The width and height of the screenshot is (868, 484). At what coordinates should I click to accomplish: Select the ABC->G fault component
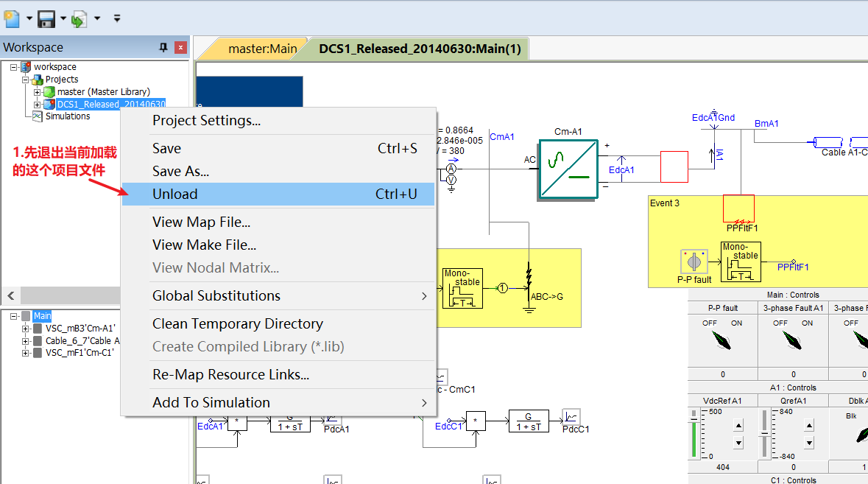530,287
